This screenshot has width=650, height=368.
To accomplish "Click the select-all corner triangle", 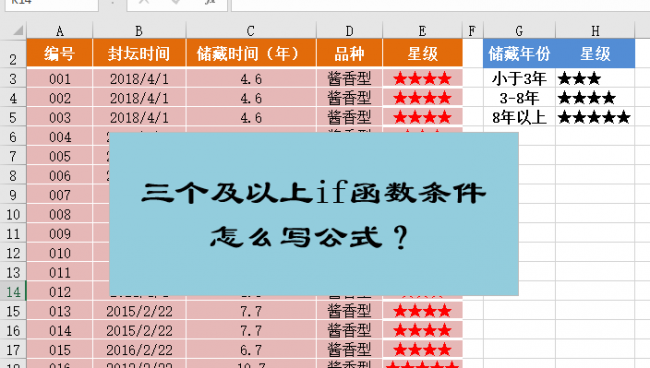I will click(x=17, y=31).
